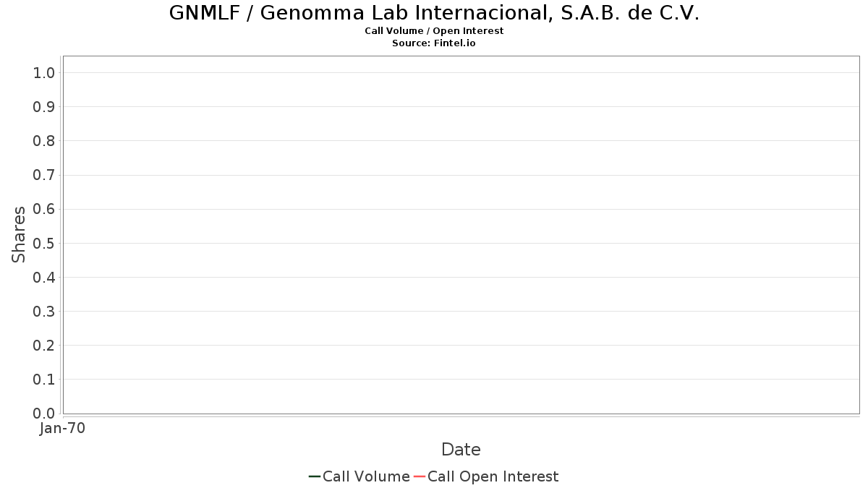The width and height of the screenshot is (868, 488).
Task: Click the red Call Open Interest line swatch
Action: [420, 476]
